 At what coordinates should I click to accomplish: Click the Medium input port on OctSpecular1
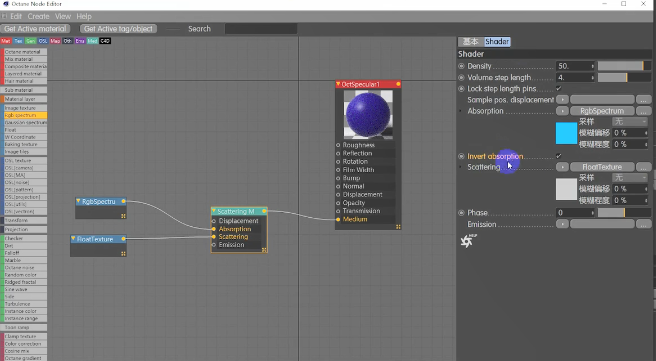(x=338, y=219)
